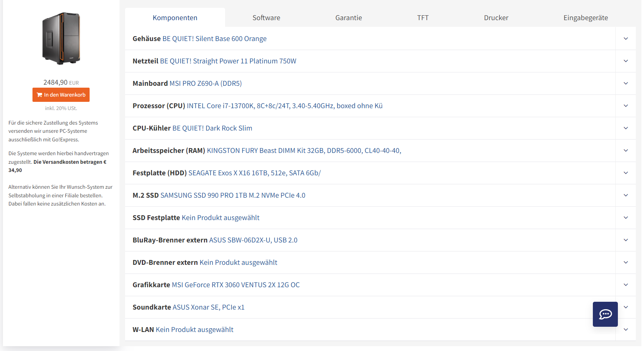This screenshot has height=351, width=644.
Task: Expand the CPU-Kühler row chevron
Action: [626, 128]
